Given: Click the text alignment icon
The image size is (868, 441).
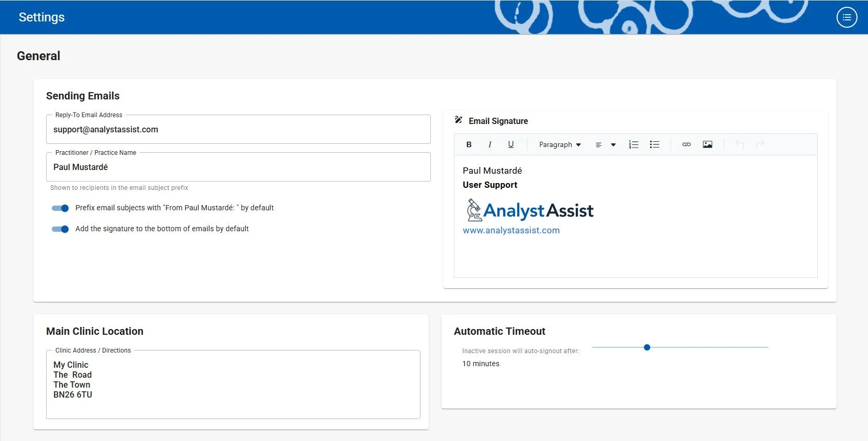Looking at the screenshot, I should point(599,144).
